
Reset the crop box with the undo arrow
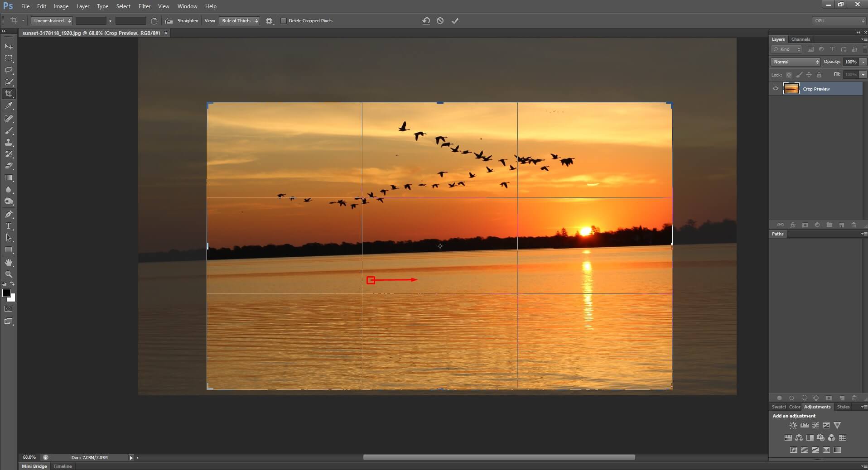(x=426, y=21)
